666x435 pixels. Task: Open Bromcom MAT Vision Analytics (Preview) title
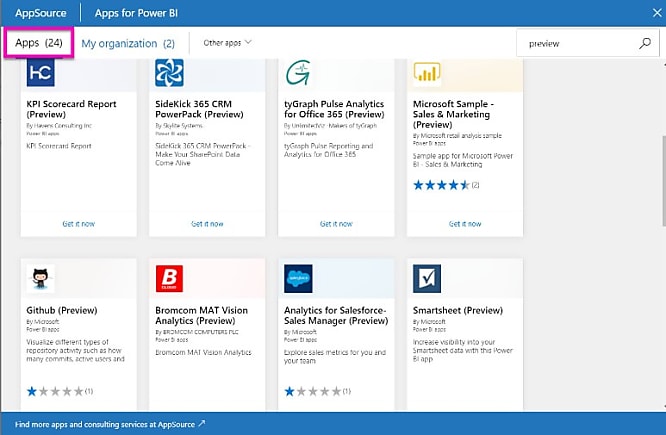201,316
